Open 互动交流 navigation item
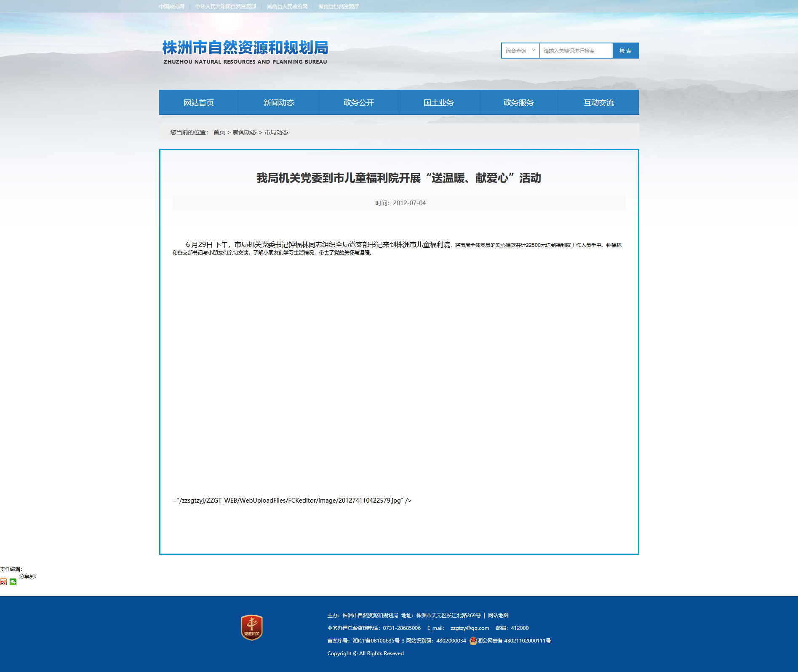This screenshot has width=798, height=672. tap(599, 102)
